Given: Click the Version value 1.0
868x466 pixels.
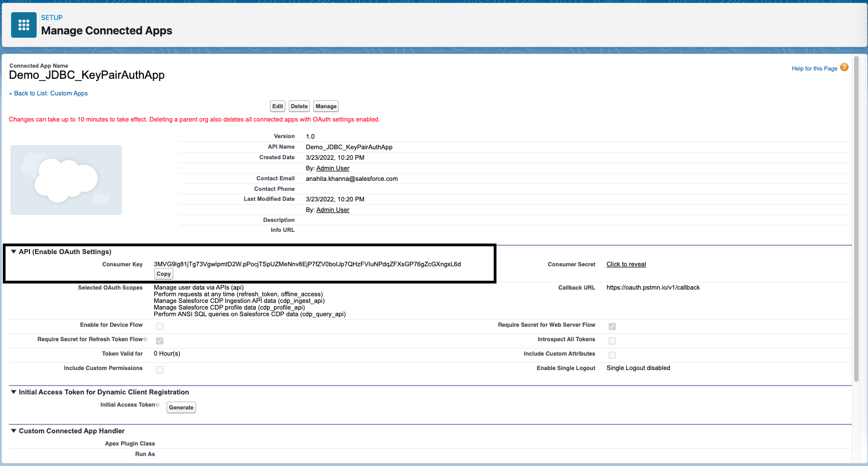Looking at the screenshot, I should [310, 136].
